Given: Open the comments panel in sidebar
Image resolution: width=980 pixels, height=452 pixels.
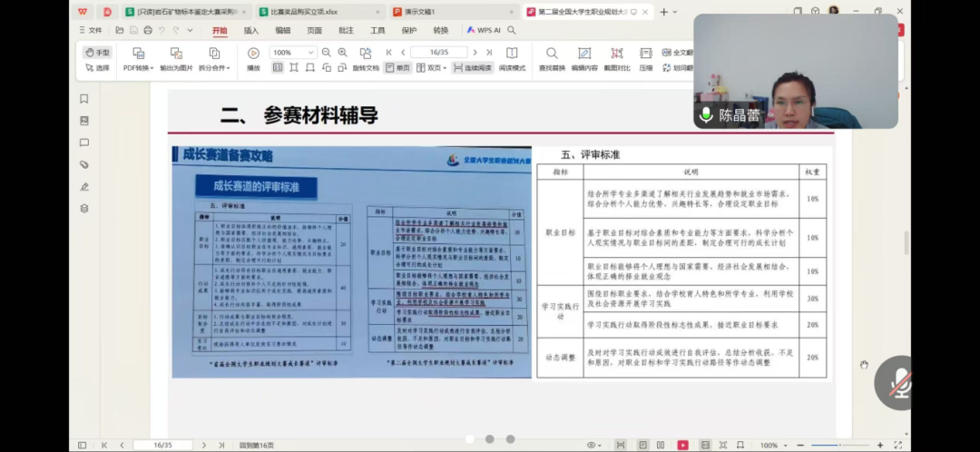Looking at the screenshot, I should point(84,142).
